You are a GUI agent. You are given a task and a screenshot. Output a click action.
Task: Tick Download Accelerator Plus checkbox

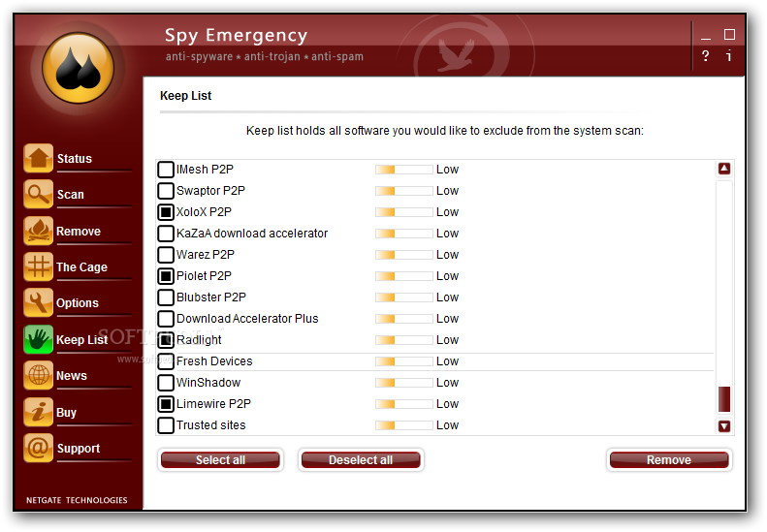pyautogui.click(x=166, y=318)
